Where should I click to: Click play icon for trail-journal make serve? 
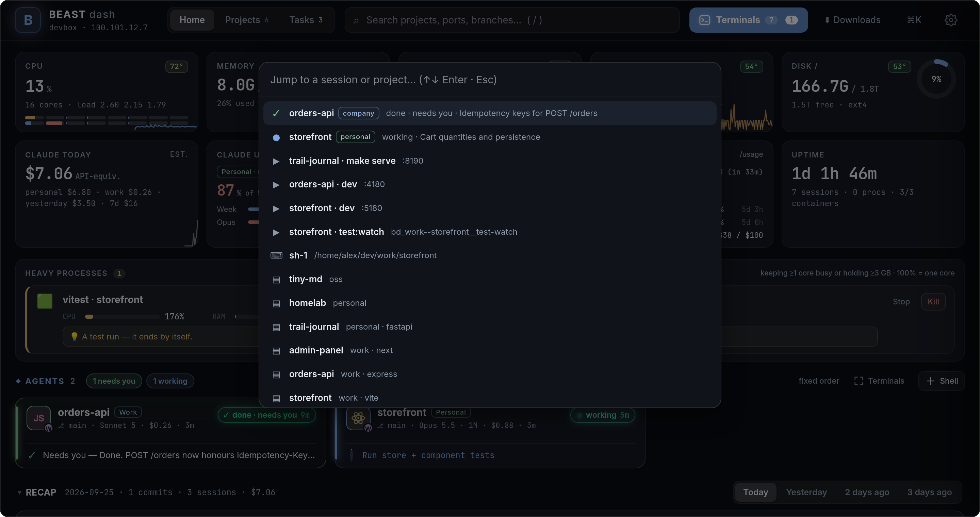(x=276, y=161)
